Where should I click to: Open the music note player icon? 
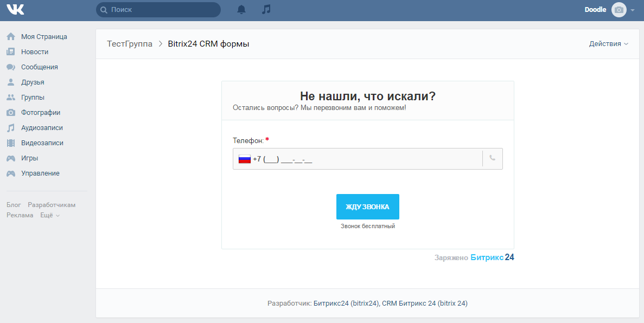click(266, 9)
